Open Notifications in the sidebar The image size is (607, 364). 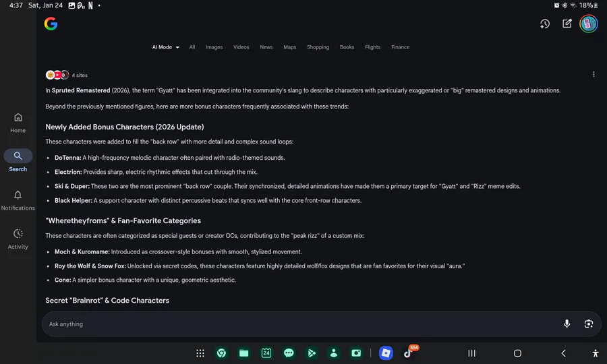[x=18, y=200]
